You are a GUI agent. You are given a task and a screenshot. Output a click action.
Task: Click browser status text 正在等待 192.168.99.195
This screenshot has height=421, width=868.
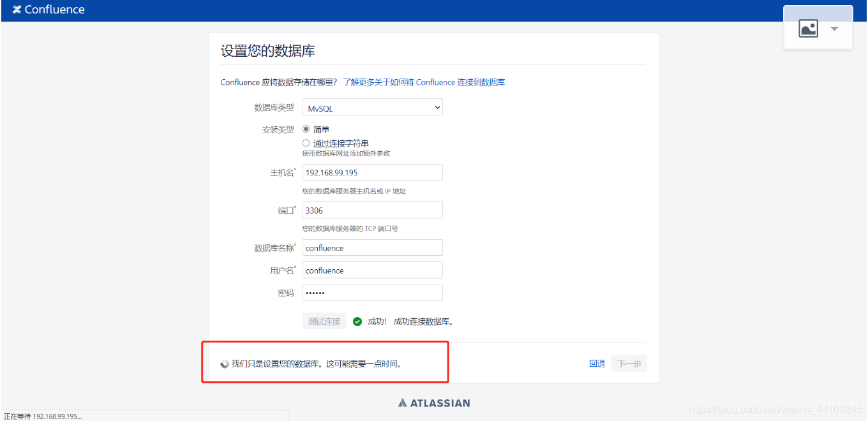[x=43, y=416]
